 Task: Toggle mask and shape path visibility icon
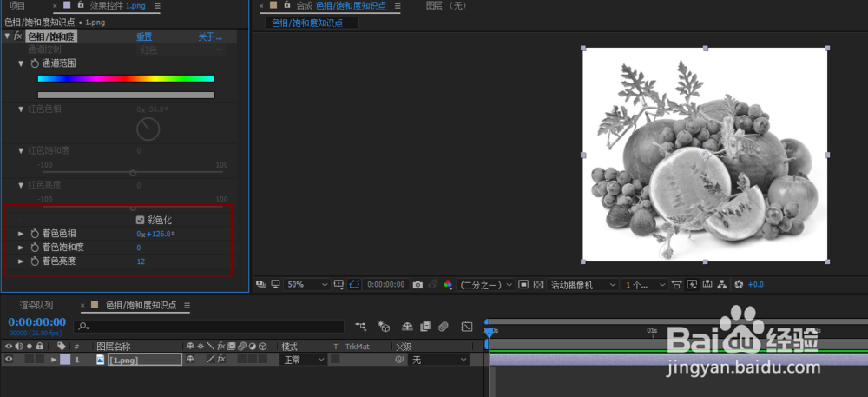pos(354,285)
